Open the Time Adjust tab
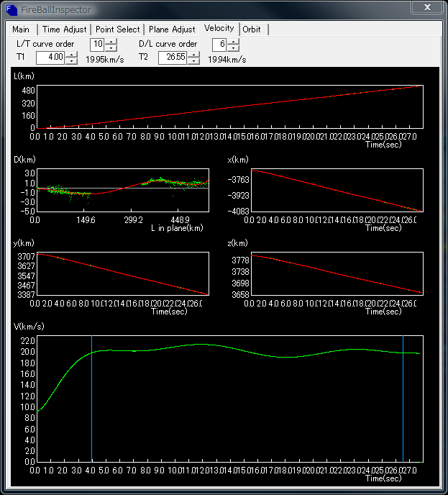448x495 pixels. tap(64, 29)
